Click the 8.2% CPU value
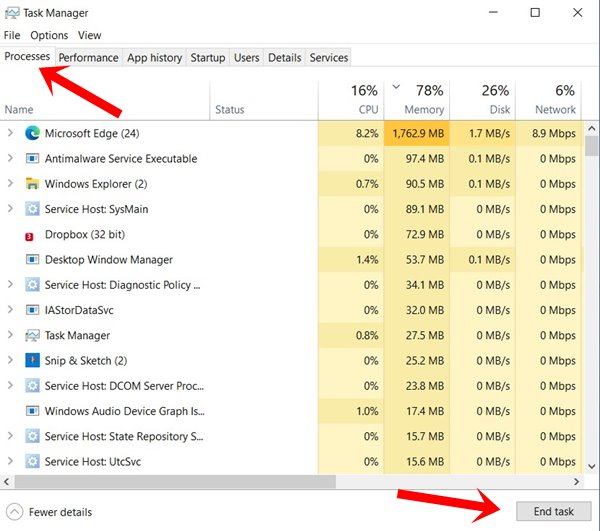The height and width of the screenshot is (531, 600). pos(367,133)
